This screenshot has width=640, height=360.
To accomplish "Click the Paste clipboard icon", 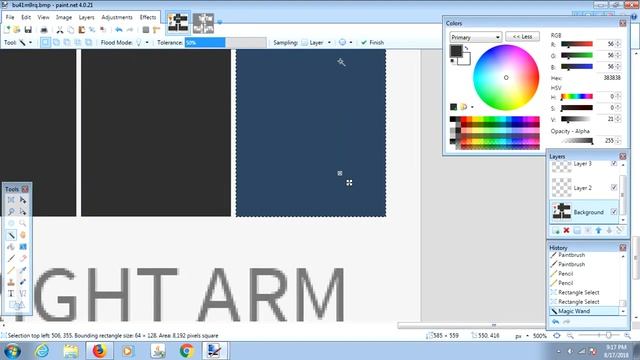I will (x=82, y=30).
